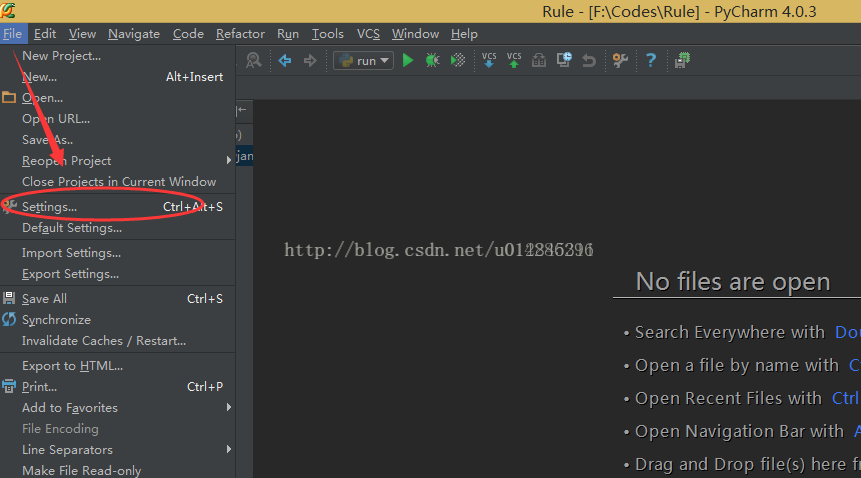Collapse the side panel arrow icon
This screenshot has height=478, width=861.
242,110
